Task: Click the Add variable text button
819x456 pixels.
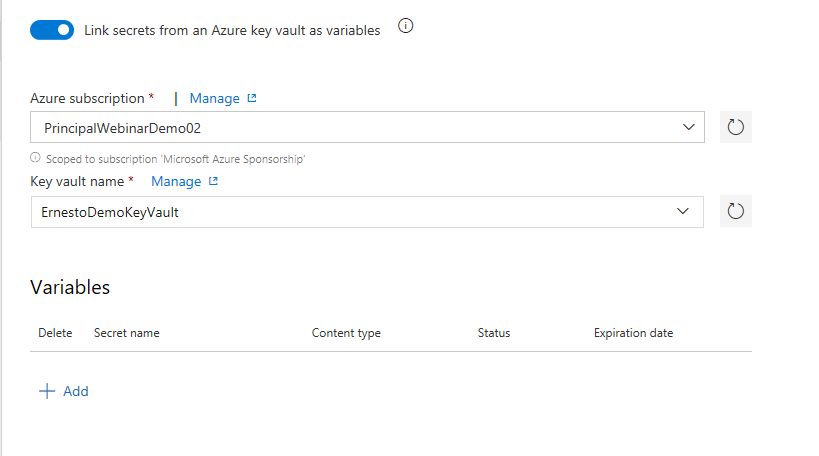Action: [76, 391]
